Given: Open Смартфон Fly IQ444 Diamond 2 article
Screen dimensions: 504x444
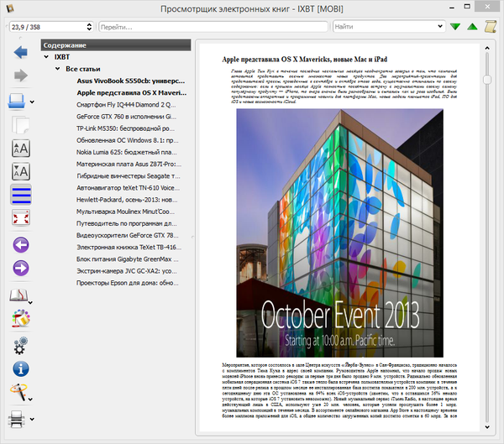Looking at the screenshot, I should (x=126, y=105).
